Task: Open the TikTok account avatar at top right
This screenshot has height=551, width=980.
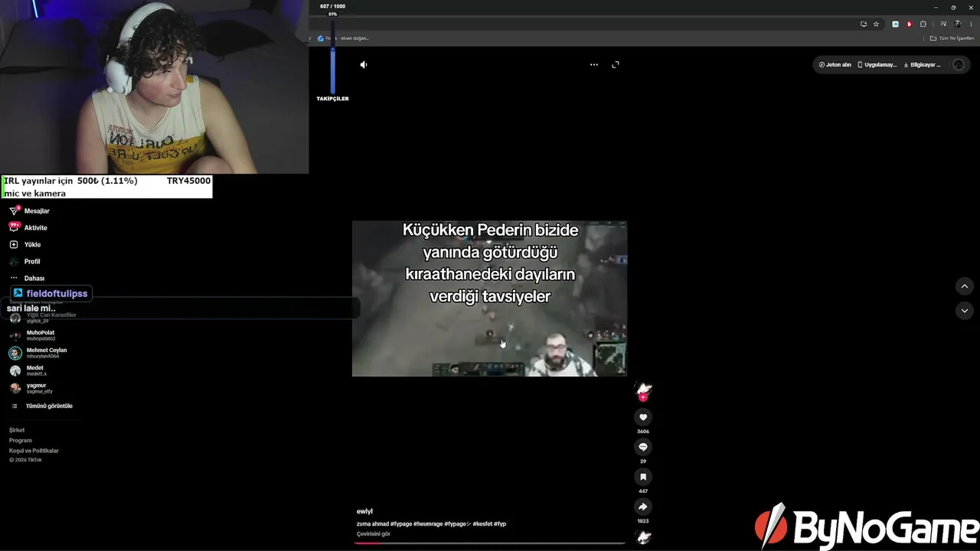Action: tap(958, 65)
